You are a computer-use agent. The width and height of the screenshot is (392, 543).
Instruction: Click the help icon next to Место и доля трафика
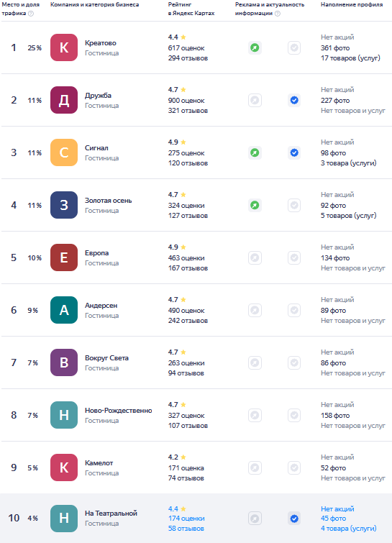click(x=31, y=14)
